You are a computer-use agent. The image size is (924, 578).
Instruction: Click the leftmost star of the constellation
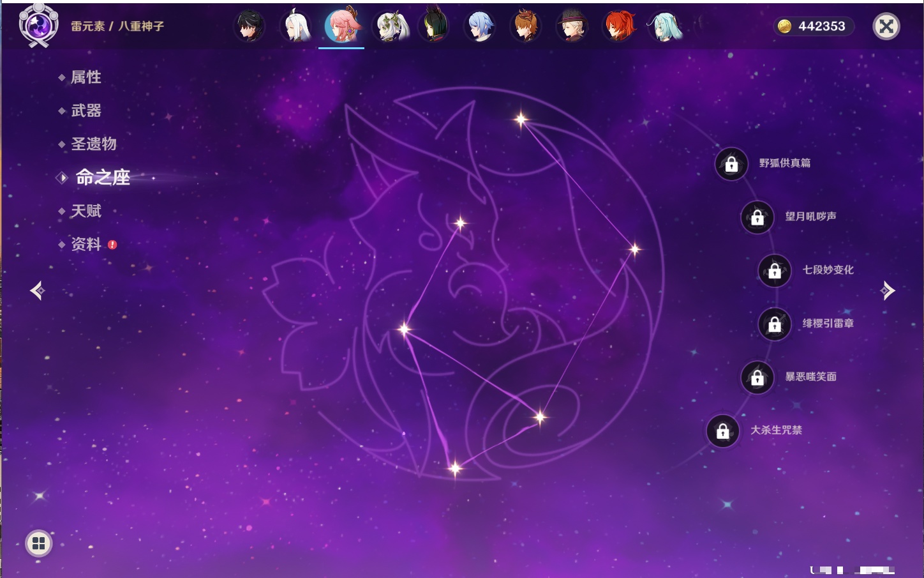coord(404,330)
